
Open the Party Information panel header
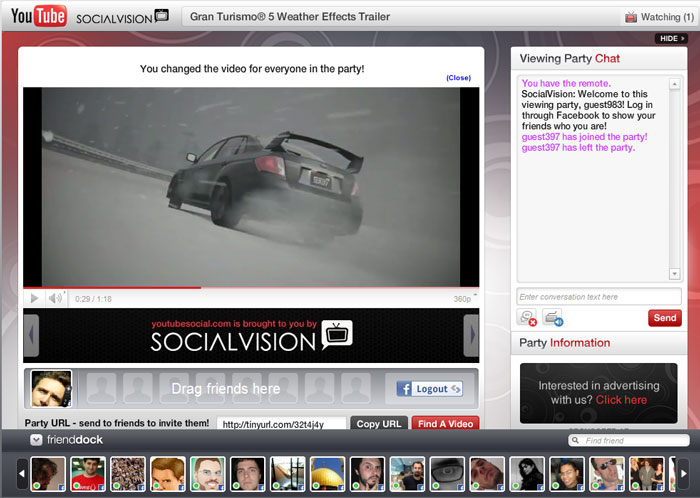[x=599, y=343]
